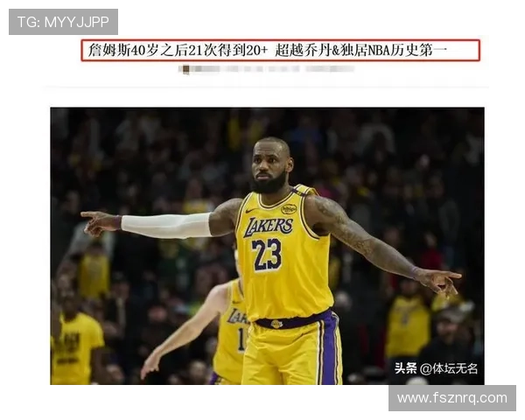Click the player's pointing hand on the left

[x=98, y=220]
